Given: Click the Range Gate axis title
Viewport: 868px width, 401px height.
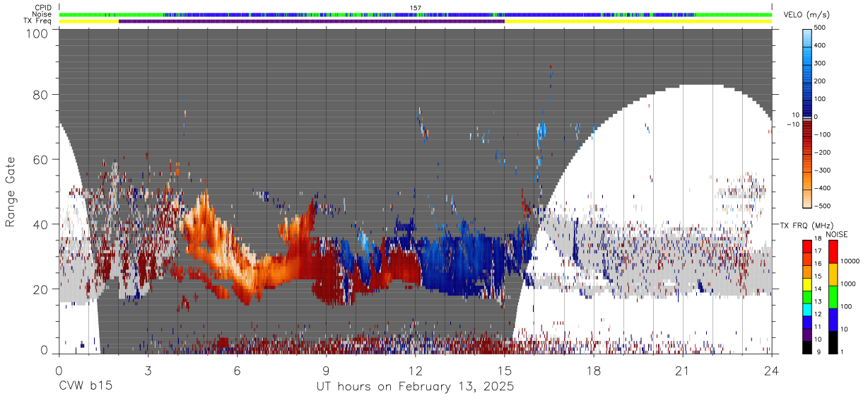Looking at the screenshot, I should (x=11, y=192).
